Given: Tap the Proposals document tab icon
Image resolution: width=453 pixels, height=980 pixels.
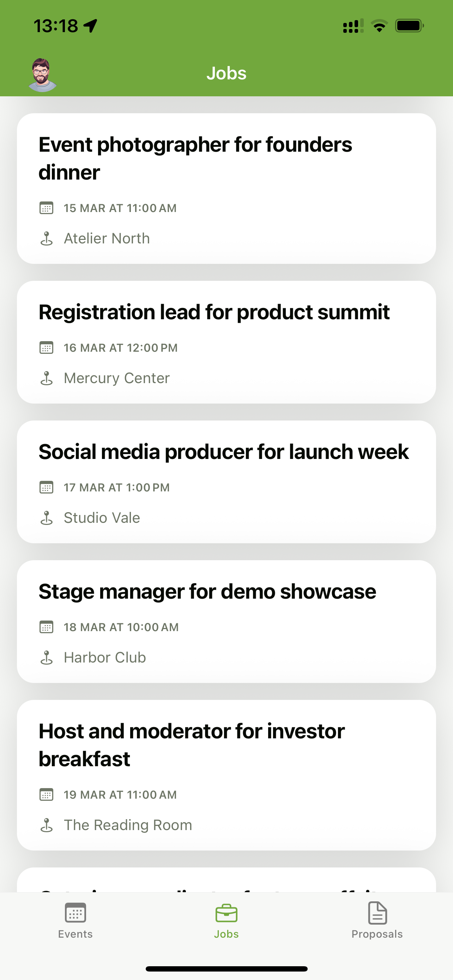Looking at the screenshot, I should pos(377,913).
